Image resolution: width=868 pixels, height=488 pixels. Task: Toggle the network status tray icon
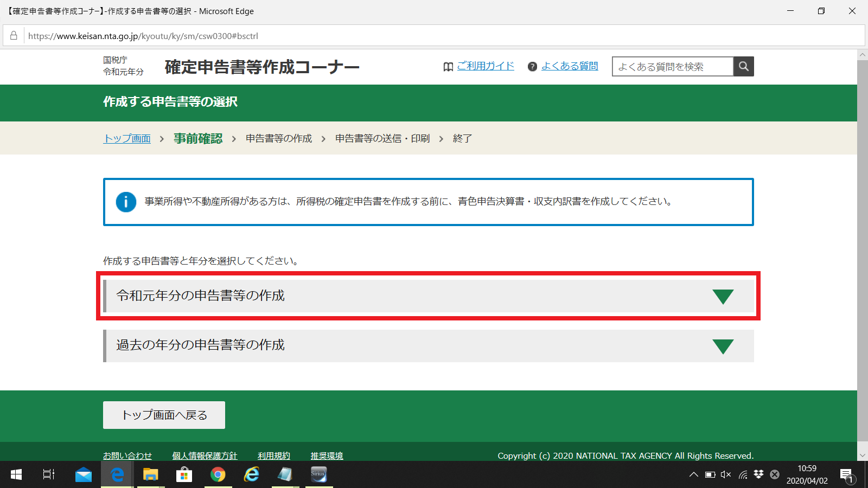[742, 474]
